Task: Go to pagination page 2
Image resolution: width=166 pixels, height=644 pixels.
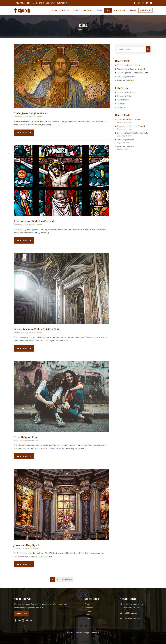Action: [x=57, y=579]
